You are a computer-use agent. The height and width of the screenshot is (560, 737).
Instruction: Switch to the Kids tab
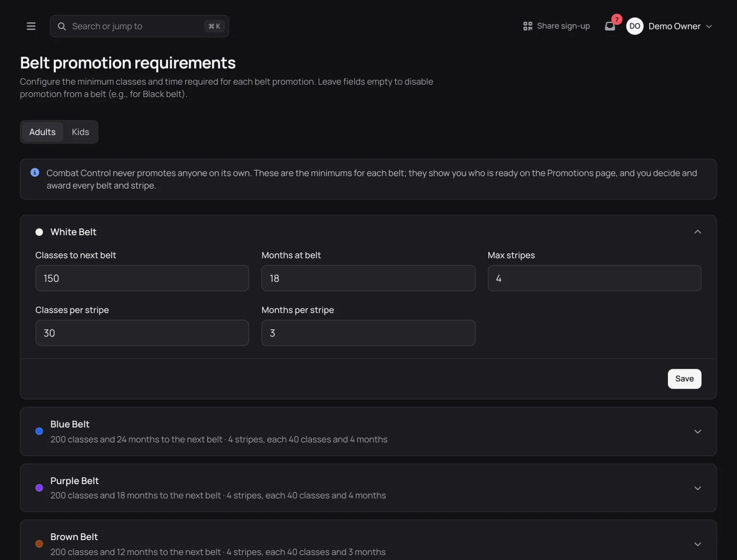coord(80,132)
